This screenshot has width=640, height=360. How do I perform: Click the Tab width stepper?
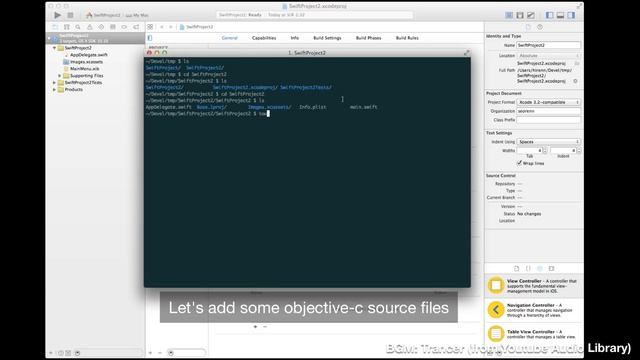coord(545,151)
